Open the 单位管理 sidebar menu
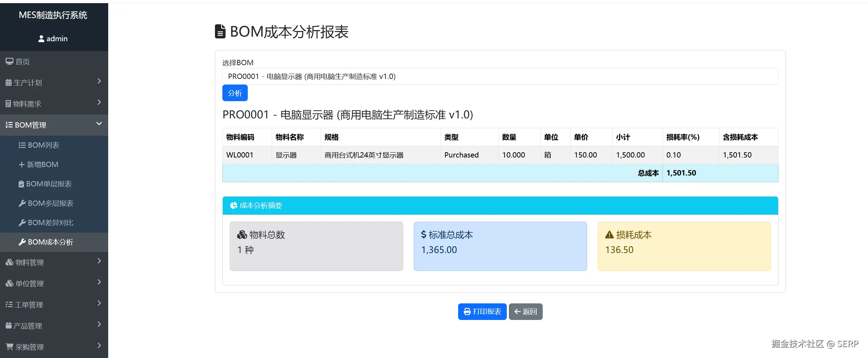 point(54,284)
